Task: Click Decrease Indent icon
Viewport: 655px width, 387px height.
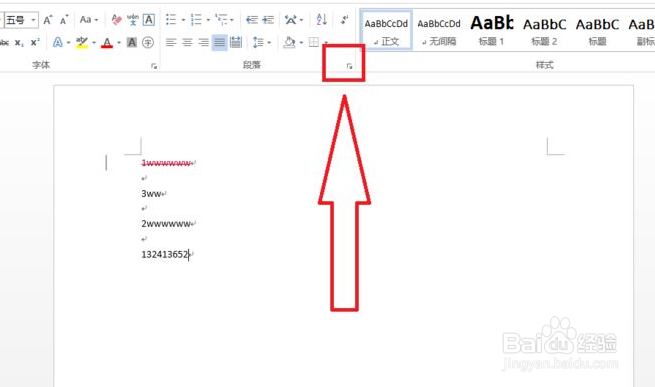Action: click(x=251, y=20)
